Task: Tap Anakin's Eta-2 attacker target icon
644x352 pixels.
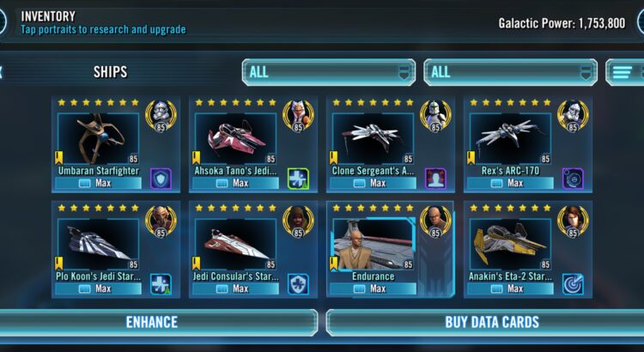Action: click(x=573, y=284)
